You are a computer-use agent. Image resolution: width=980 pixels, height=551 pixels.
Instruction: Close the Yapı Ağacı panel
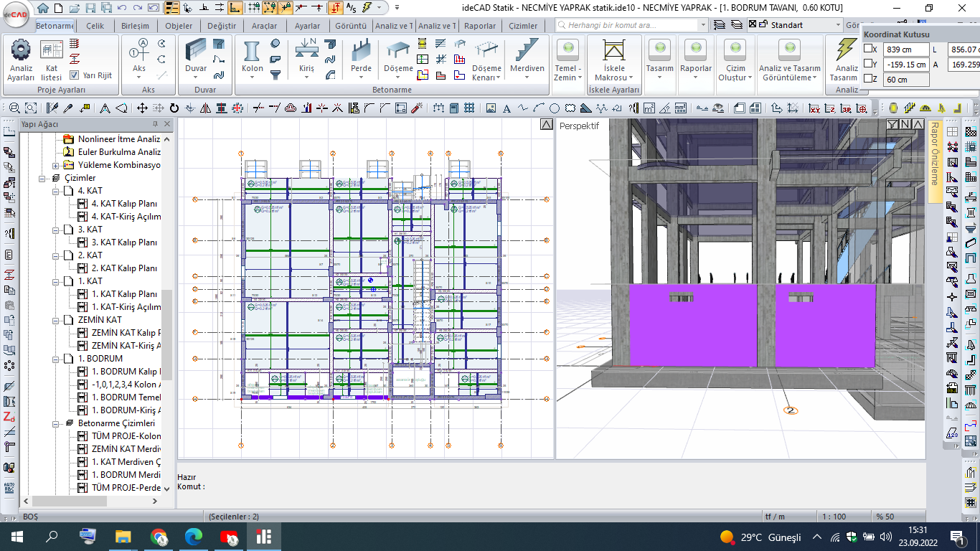coord(169,124)
